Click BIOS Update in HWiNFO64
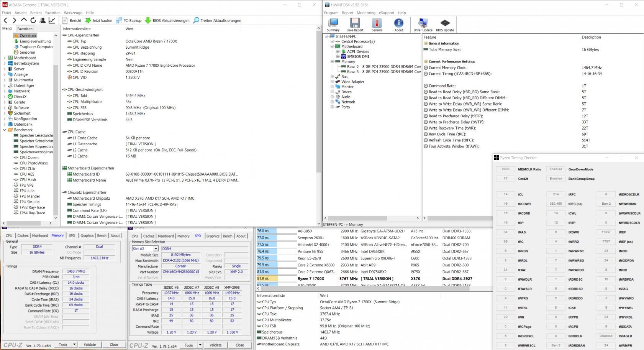 tap(445, 25)
